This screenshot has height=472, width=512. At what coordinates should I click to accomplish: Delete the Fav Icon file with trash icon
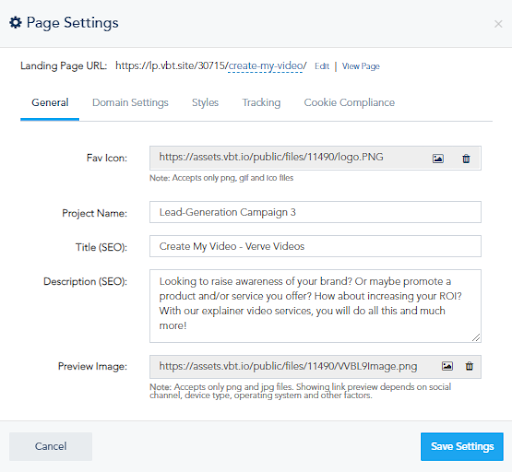(466, 158)
